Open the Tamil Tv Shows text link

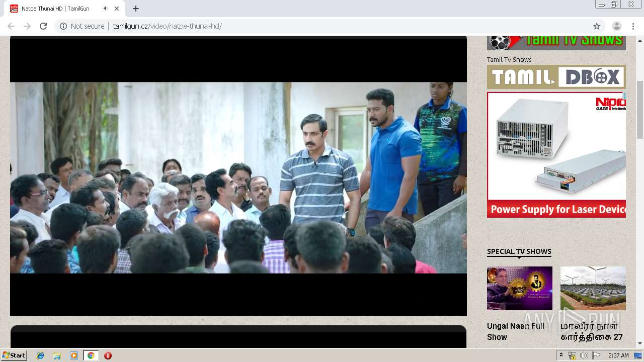pyautogui.click(x=509, y=59)
